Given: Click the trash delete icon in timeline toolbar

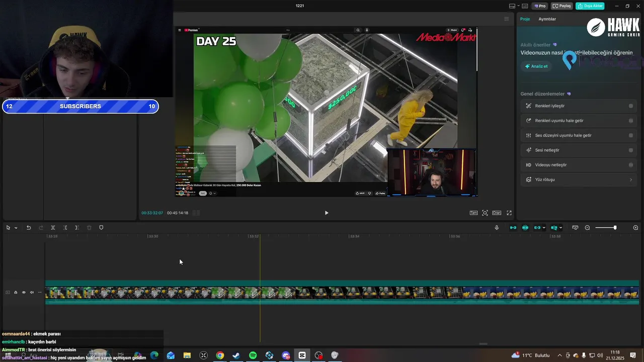Looking at the screenshot, I should click(89, 228).
